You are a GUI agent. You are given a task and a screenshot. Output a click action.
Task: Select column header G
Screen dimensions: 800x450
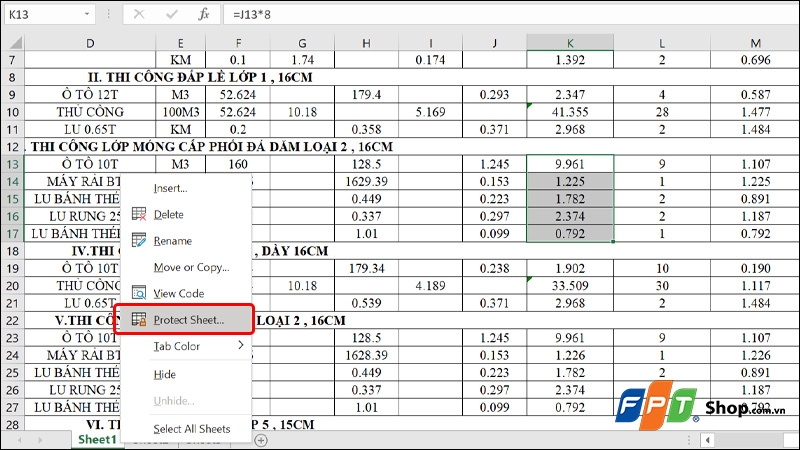pyautogui.click(x=303, y=43)
